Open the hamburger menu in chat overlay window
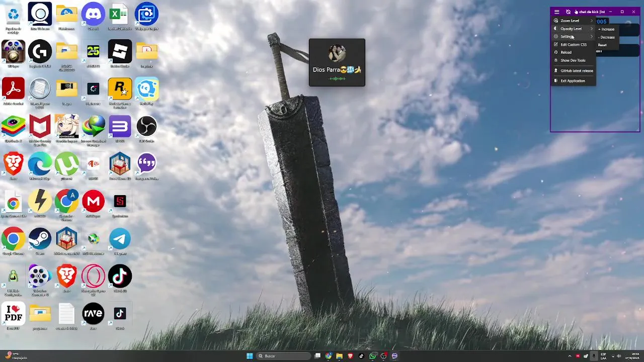Image resolution: width=644 pixels, height=362 pixels. [556, 12]
